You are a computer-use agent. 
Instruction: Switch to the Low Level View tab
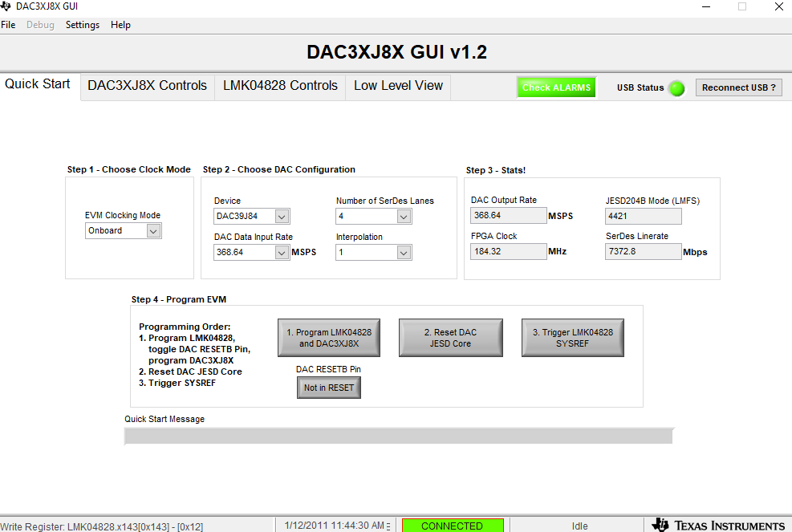398,85
